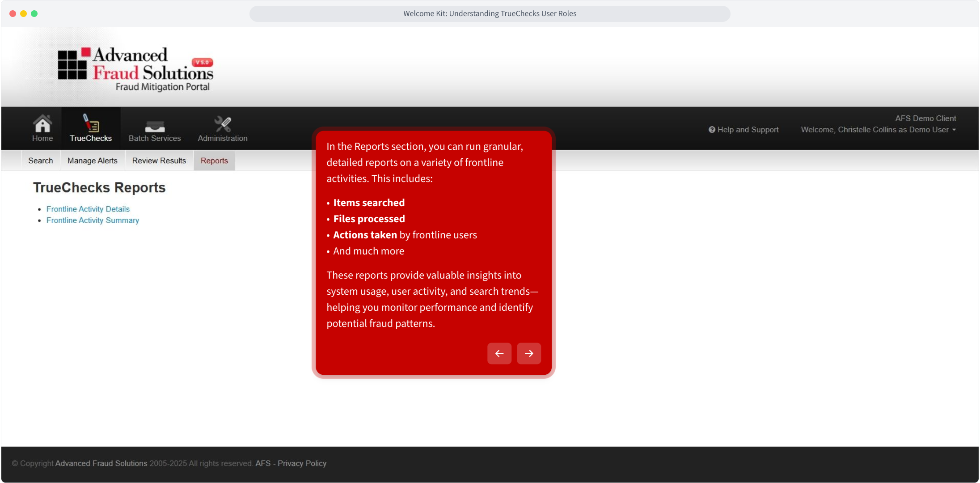Click the Home house icon
This screenshot has height=483, width=980.
point(42,123)
